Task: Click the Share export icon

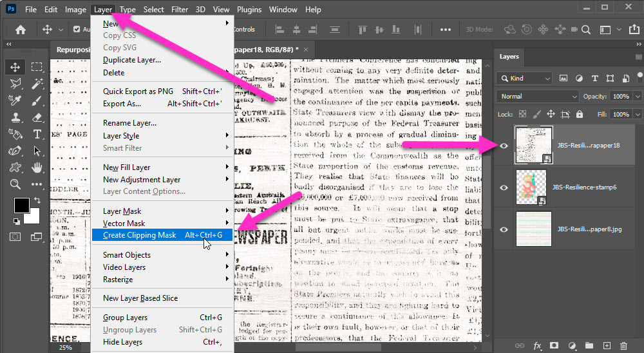Action: click(634, 29)
